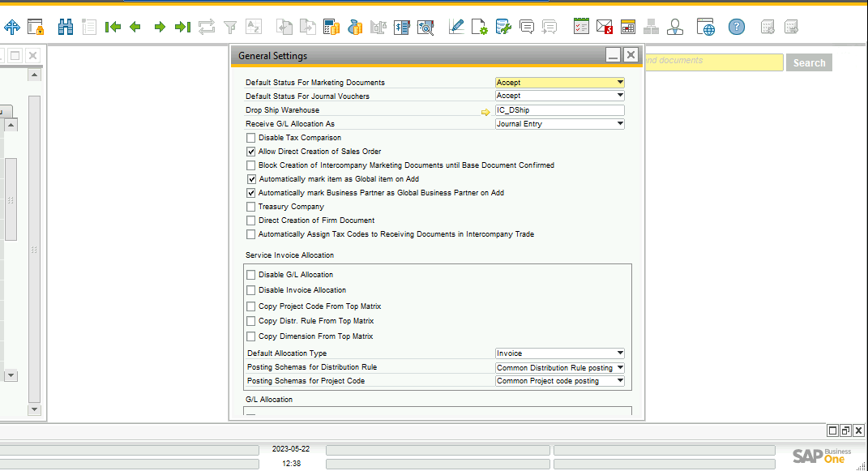This screenshot has width=868, height=471.
Task: Click the left panel inner scrollbar up arrow
Action: (11, 125)
